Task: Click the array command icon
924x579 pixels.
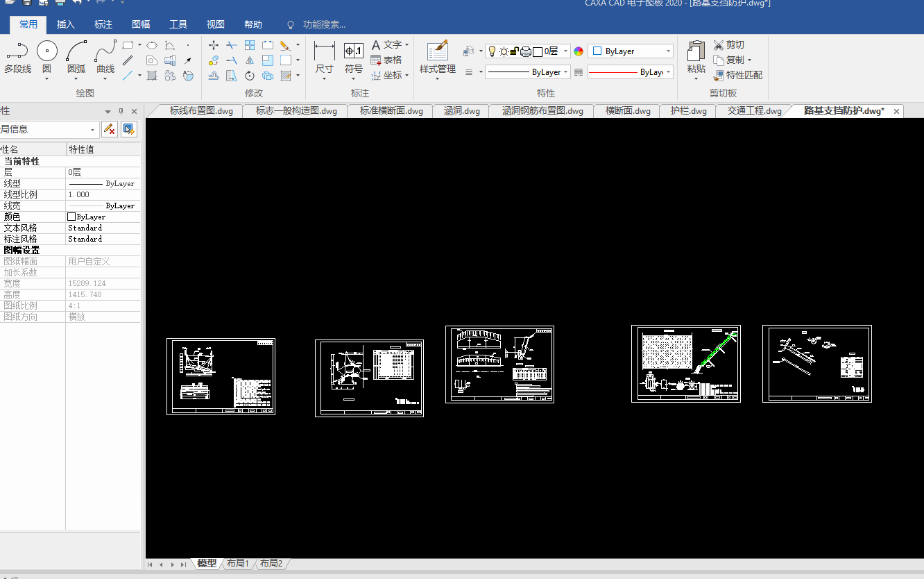Action: click(250, 45)
